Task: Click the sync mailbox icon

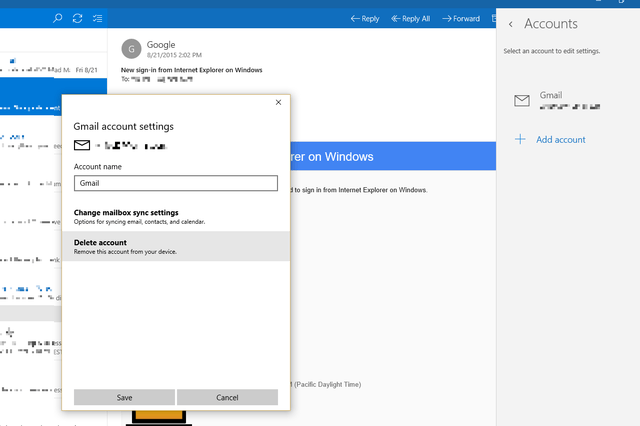Action: [77, 18]
